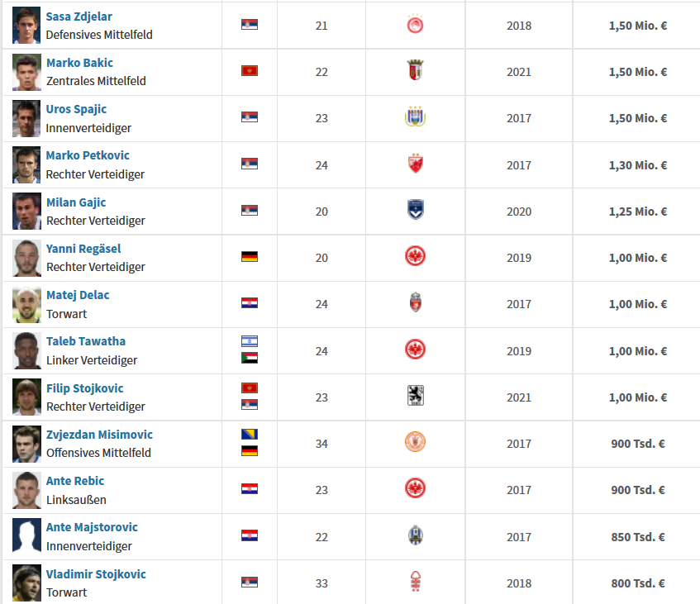
Task: Open the Anderlecht crest in Uros Spajic's row
Action: 415,118
